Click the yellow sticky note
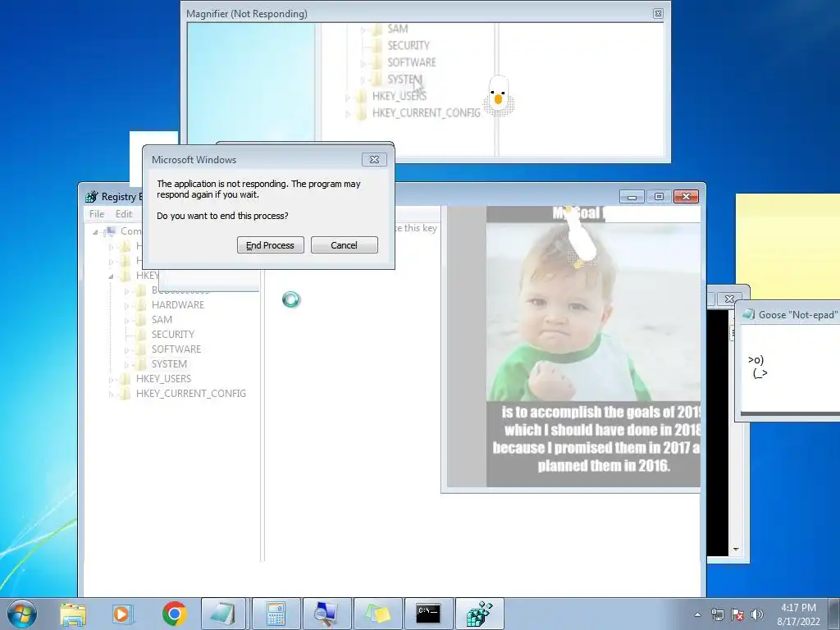Image resolution: width=840 pixels, height=630 pixels. (x=787, y=245)
